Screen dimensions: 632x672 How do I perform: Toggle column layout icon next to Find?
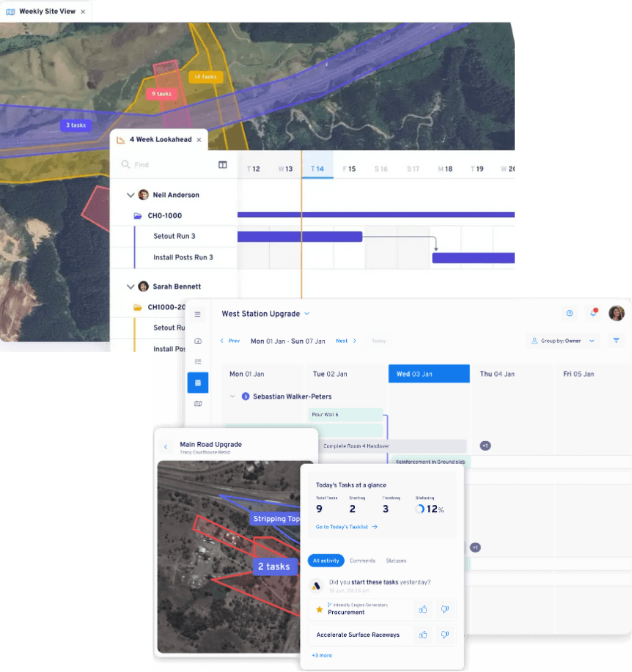[x=223, y=165]
